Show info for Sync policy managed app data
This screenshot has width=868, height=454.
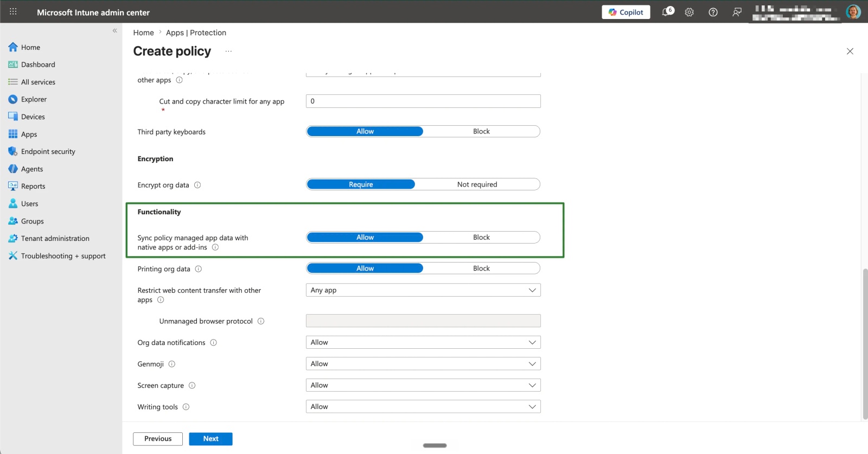click(x=215, y=247)
